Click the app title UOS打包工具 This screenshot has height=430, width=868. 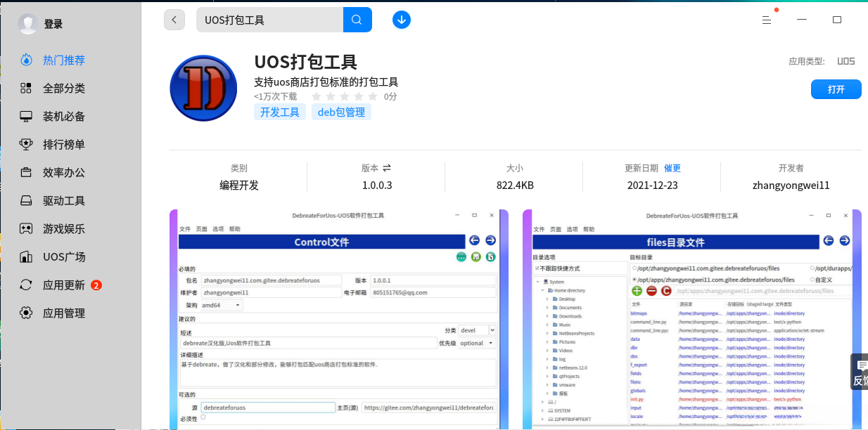(306, 63)
